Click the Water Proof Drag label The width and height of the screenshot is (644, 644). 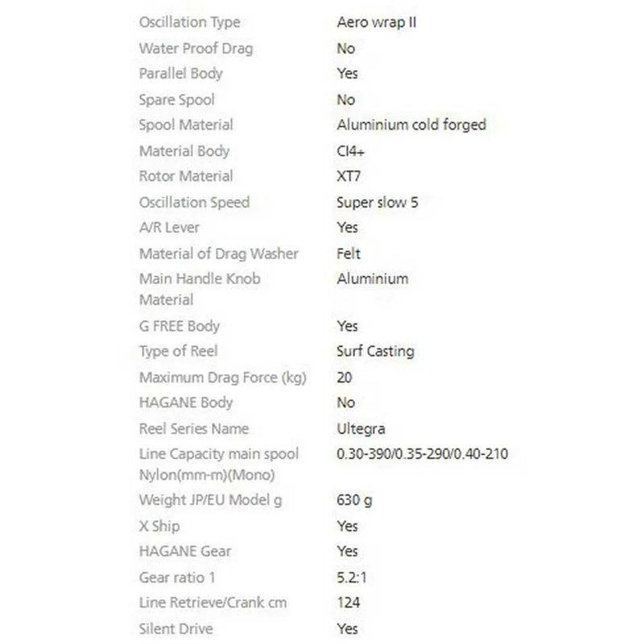[196, 49]
